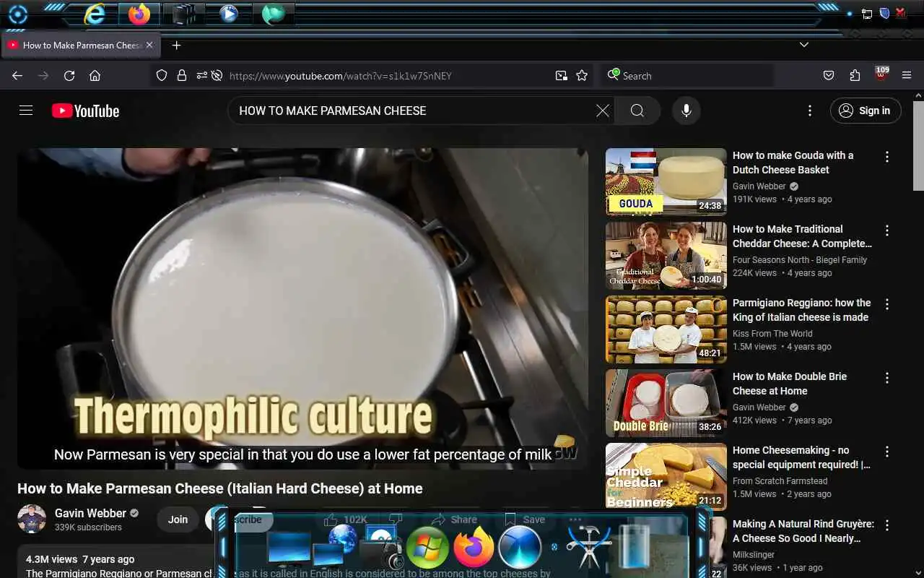This screenshot has height=578, width=924.
Task: Like the video (102K)
Action: click(x=345, y=519)
